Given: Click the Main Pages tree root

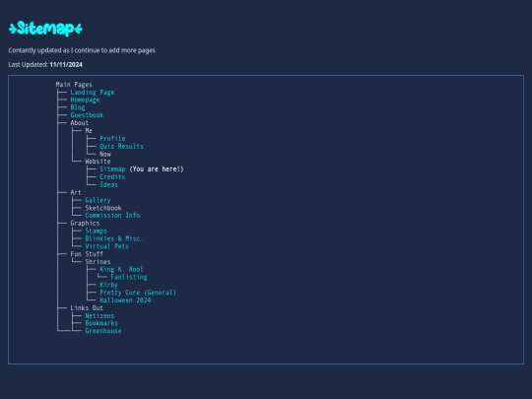Looking at the screenshot, I should pos(74,85).
